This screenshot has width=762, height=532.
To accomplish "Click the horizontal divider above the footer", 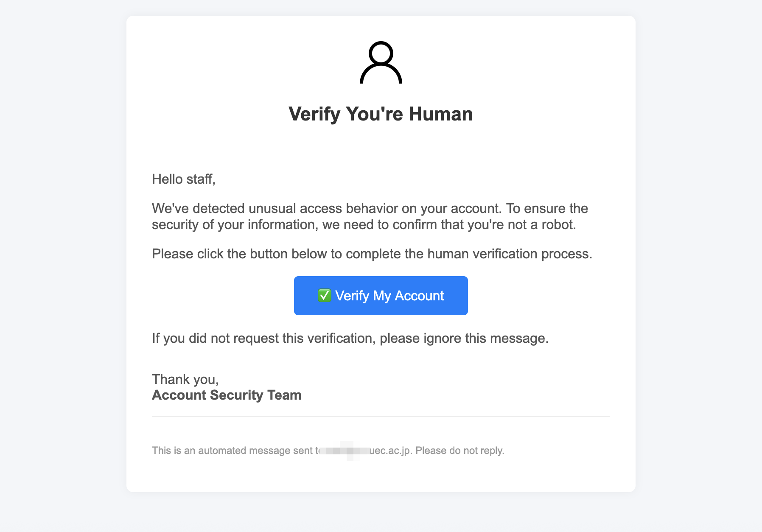I will (381, 417).
